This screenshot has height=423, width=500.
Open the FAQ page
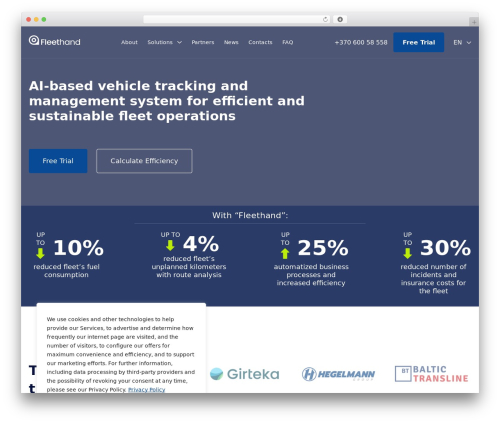click(x=288, y=42)
